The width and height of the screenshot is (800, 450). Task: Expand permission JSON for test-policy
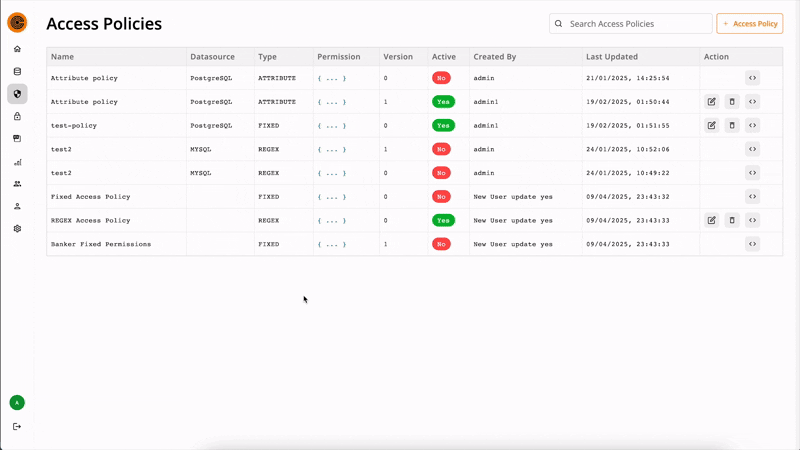[x=332, y=126]
